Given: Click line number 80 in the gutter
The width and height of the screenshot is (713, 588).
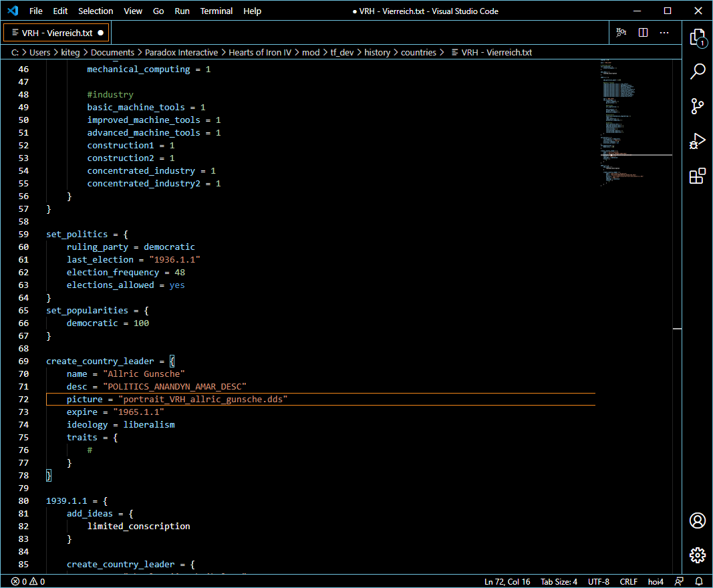Looking at the screenshot, I should [23, 500].
